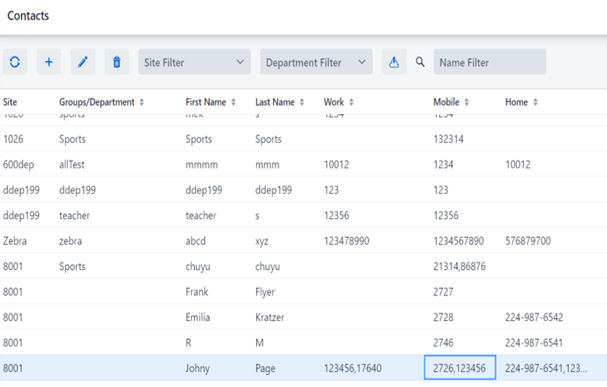Open the Department Filter dropdown
This screenshot has width=607, height=387.
click(x=316, y=62)
